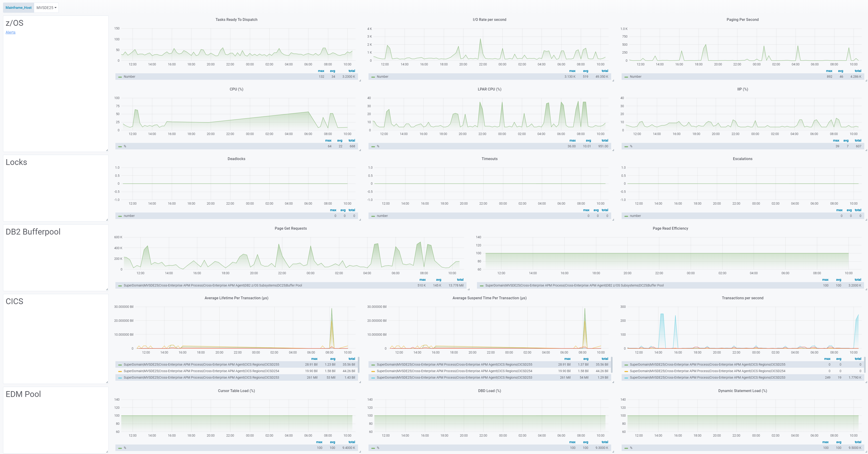Sort Transactions per second legend by max

tap(827, 359)
